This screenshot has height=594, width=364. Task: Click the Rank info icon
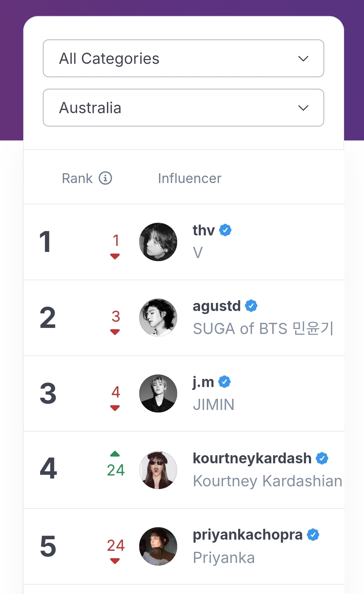[105, 178]
